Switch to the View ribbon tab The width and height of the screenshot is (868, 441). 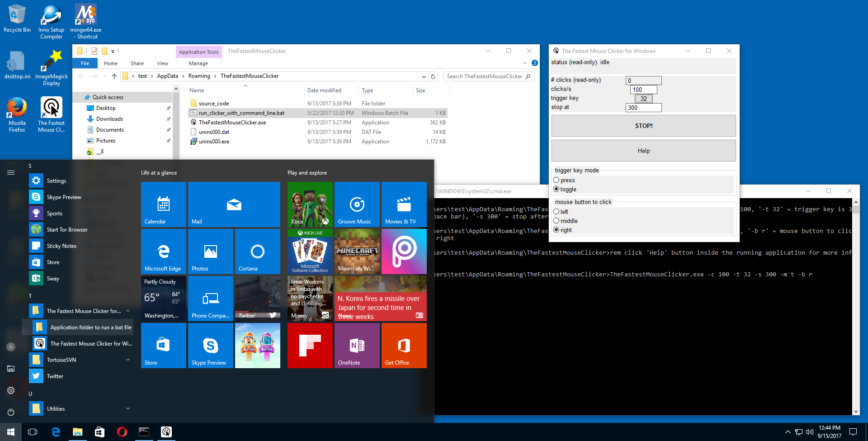tap(162, 63)
